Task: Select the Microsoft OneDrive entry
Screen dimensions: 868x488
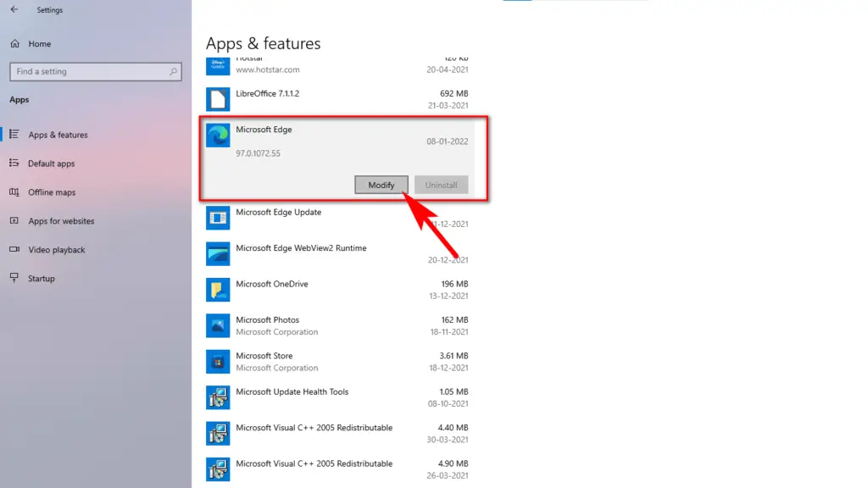Action: 337,290
